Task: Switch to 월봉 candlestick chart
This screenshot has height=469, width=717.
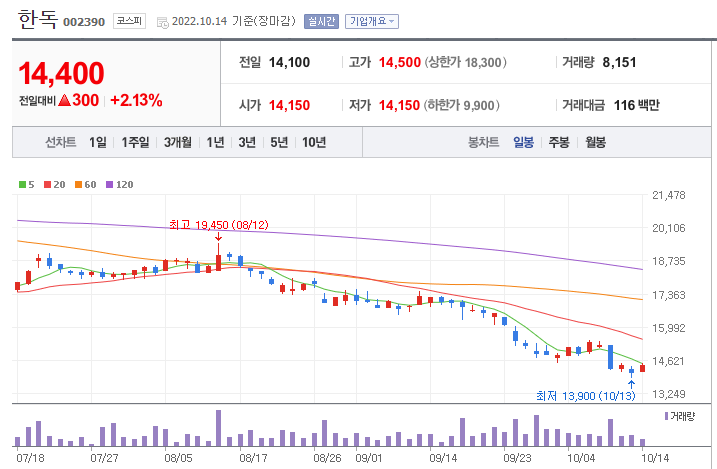Action: tap(595, 143)
